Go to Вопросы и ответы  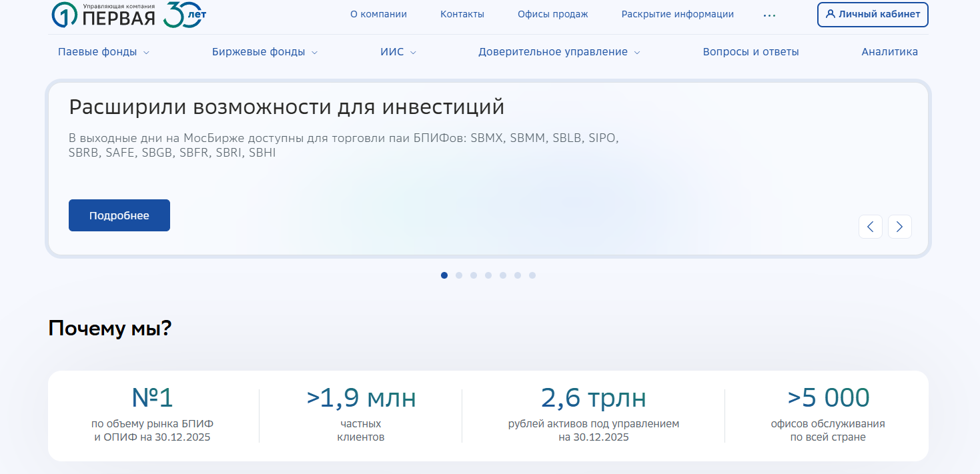751,51
